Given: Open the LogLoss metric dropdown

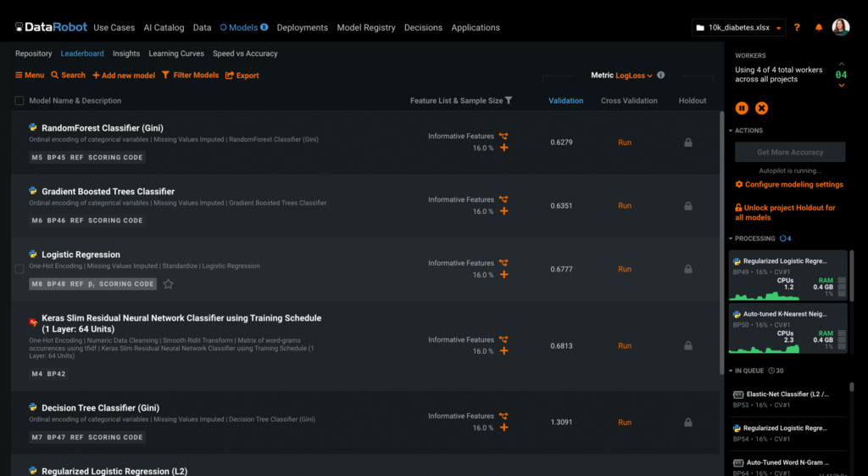Looking at the screenshot, I should pyautogui.click(x=634, y=76).
